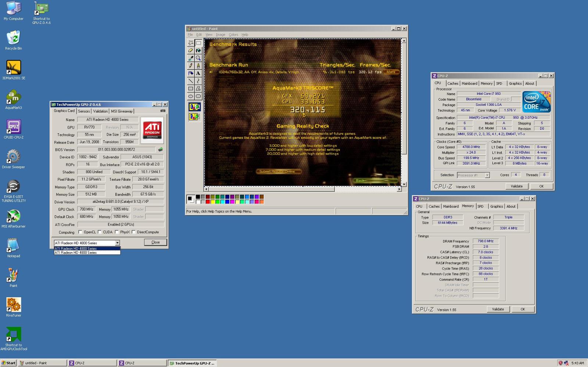
Task: Click Validate in the top CPU-Z window
Action: click(x=516, y=186)
